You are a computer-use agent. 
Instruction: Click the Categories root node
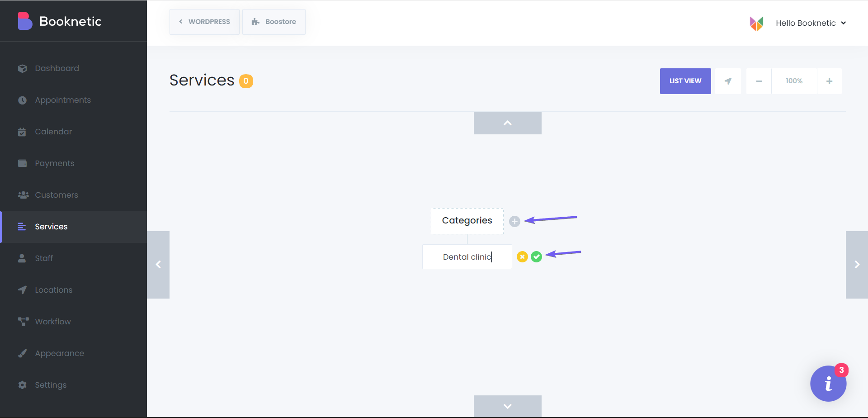click(467, 221)
